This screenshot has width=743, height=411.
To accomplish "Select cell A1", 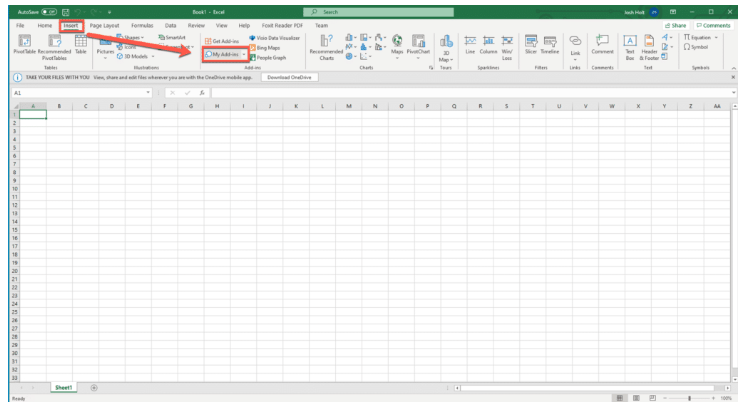I will [33, 114].
